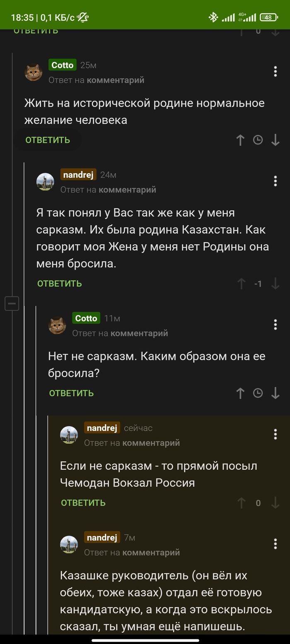The height and width of the screenshot is (644, 290).
Task: Tap Cotto's cat avatar on first comment
Action: [33, 72]
